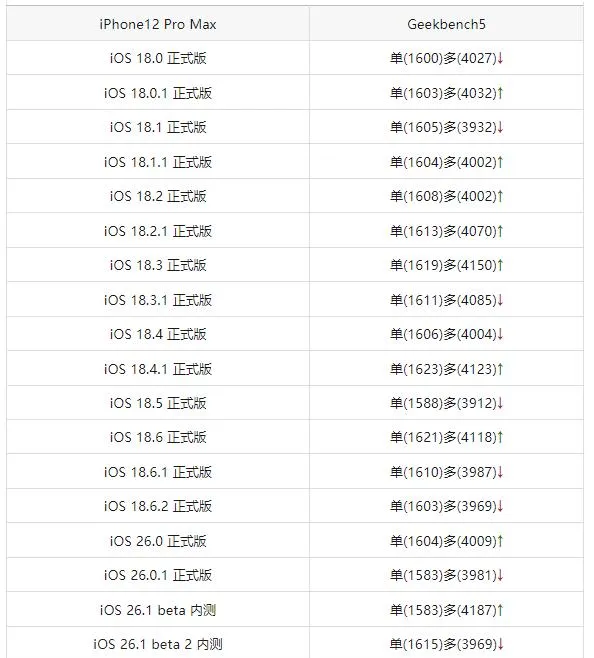Click the score 单(1604)多(4002) for iOS 18.1.1
This screenshot has height=658, width=594.
pos(443,162)
